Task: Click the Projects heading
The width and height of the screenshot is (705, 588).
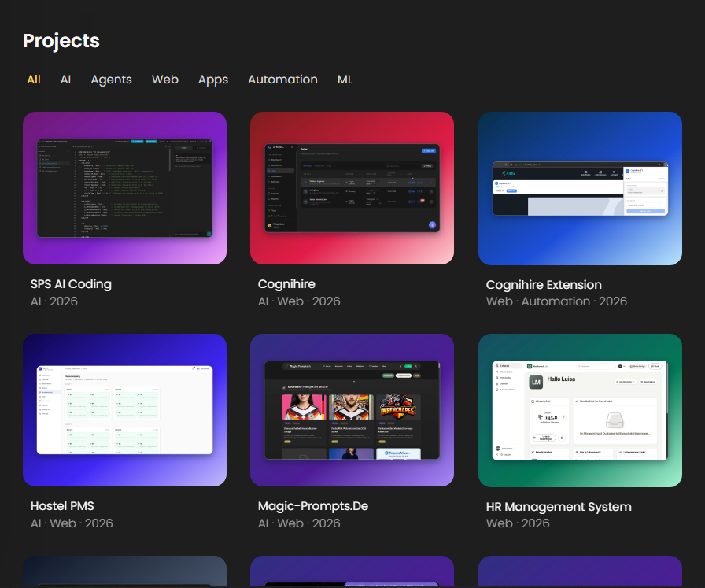Action: pyautogui.click(x=61, y=41)
